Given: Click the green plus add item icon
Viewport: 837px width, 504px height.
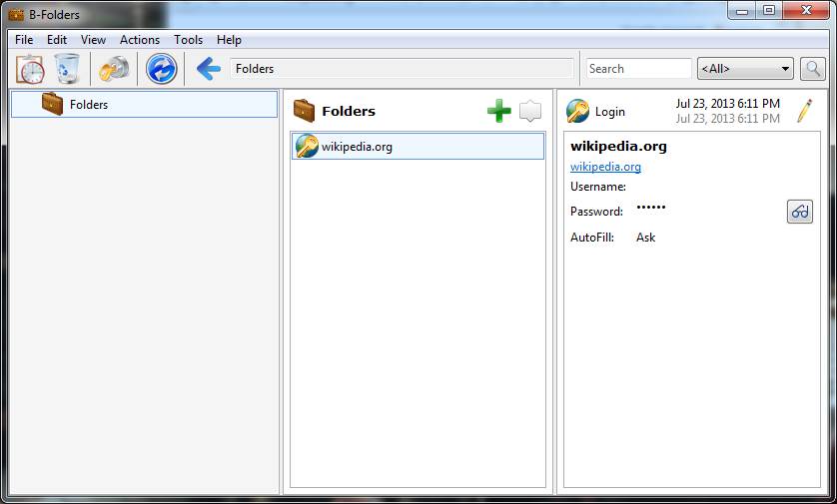Looking at the screenshot, I should coord(499,111).
